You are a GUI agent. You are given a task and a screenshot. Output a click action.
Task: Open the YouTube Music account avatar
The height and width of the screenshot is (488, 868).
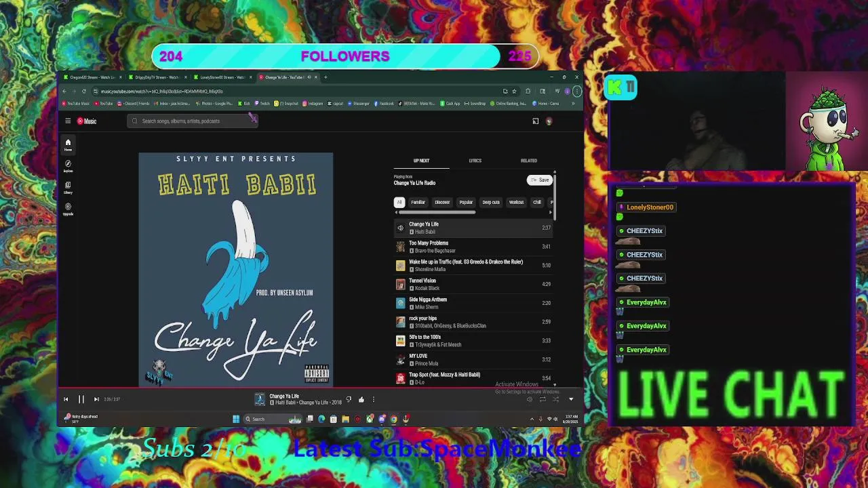(x=549, y=121)
